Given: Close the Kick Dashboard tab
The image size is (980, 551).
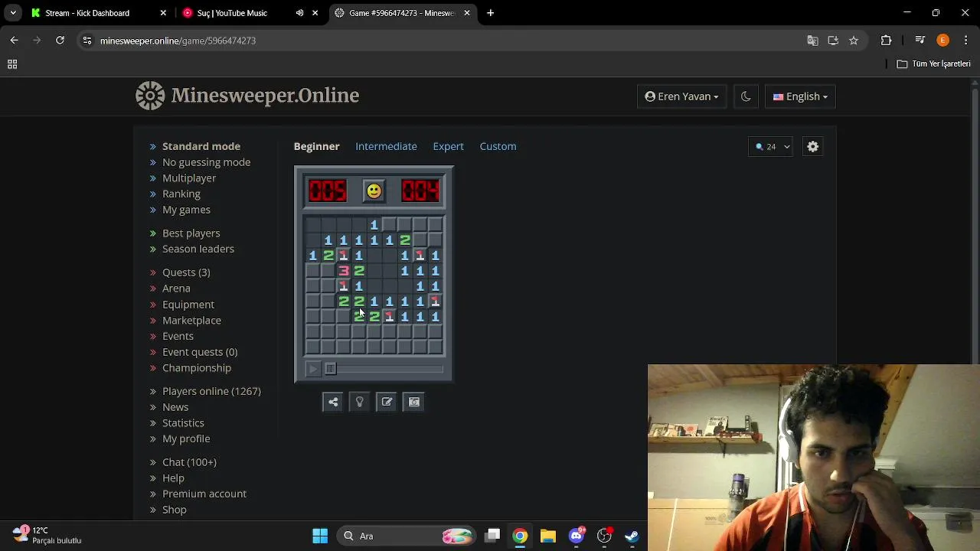Looking at the screenshot, I should (163, 13).
